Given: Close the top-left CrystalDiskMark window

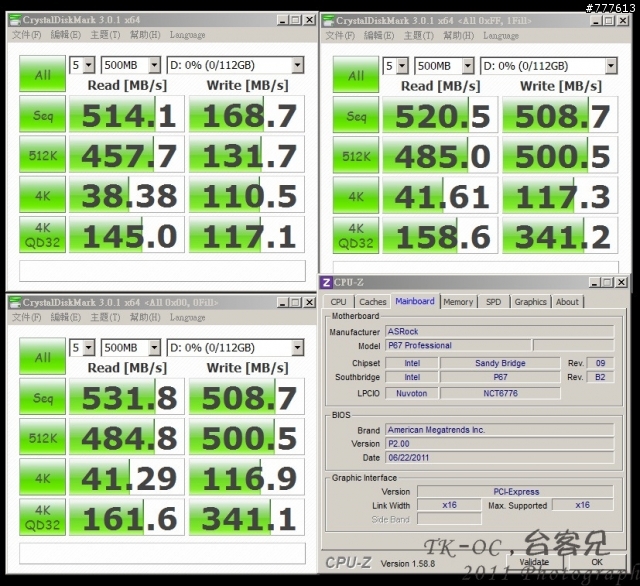Looking at the screenshot, I should tap(310, 20).
